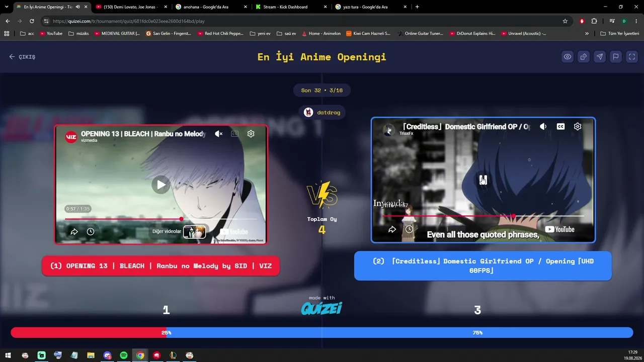
Task: Toggle CC on Domestic Girlfriend video
Action: [560, 127]
